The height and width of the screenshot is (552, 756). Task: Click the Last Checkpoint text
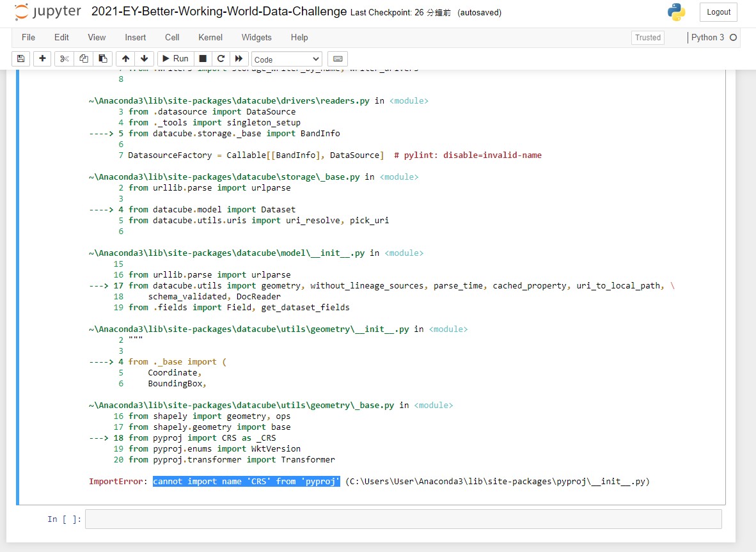[400, 13]
